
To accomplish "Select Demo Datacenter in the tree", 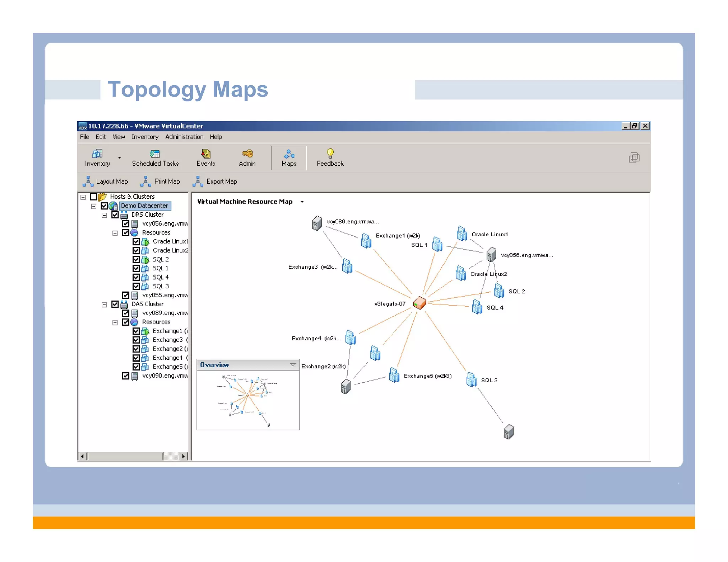I will pos(145,206).
